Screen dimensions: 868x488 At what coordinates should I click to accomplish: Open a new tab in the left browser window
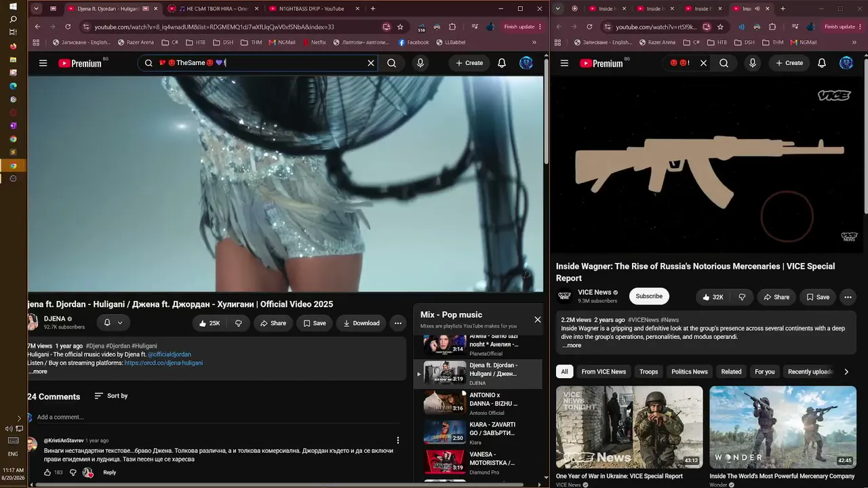click(373, 9)
